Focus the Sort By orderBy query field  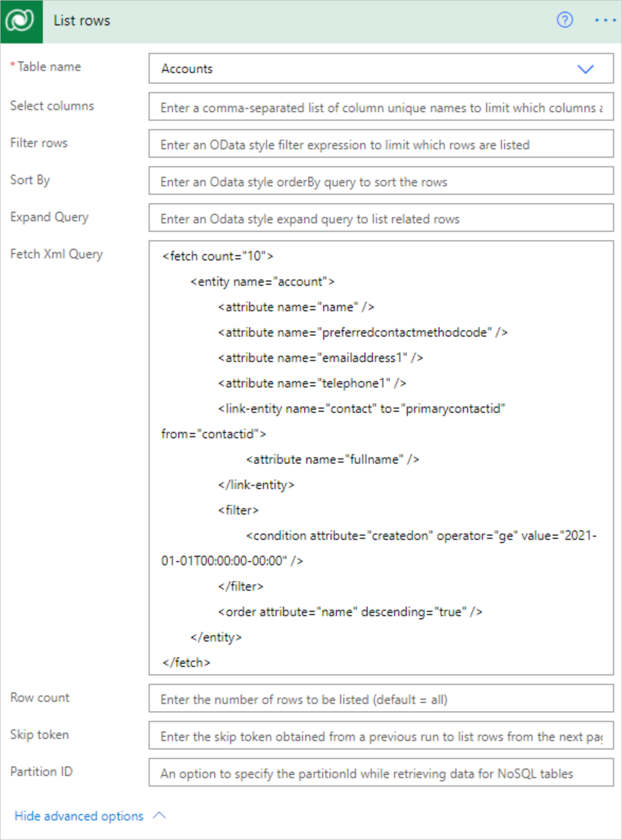380,181
